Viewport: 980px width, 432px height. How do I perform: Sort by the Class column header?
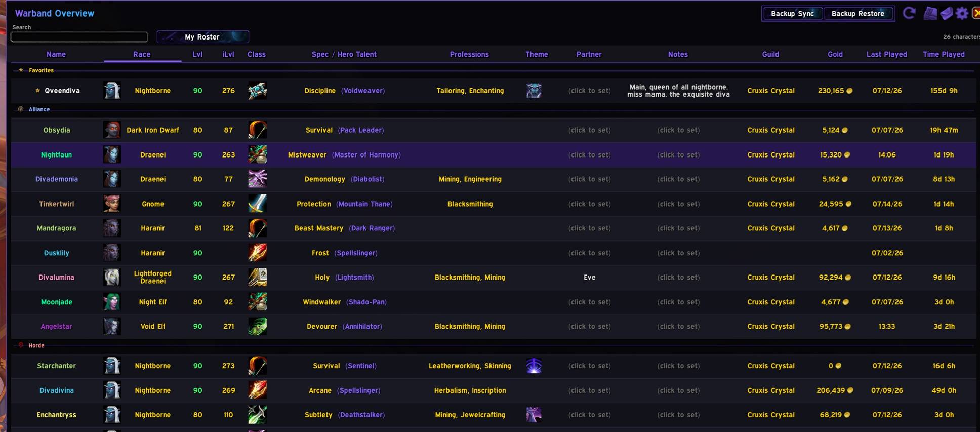click(257, 54)
